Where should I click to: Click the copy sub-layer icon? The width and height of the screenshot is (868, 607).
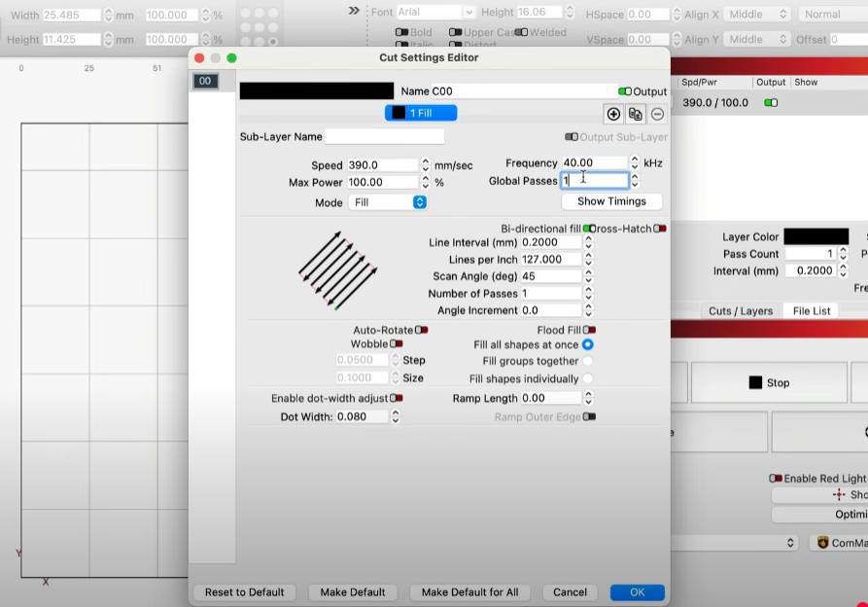click(x=635, y=114)
